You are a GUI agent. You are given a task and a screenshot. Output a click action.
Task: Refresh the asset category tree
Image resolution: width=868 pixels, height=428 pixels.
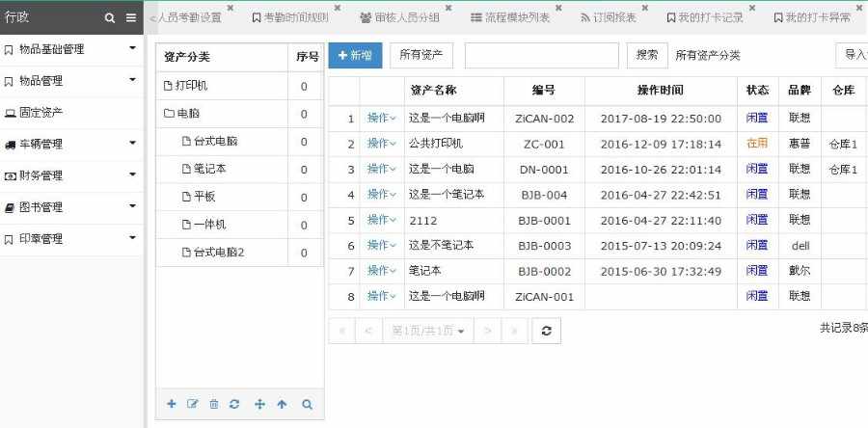coord(234,404)
